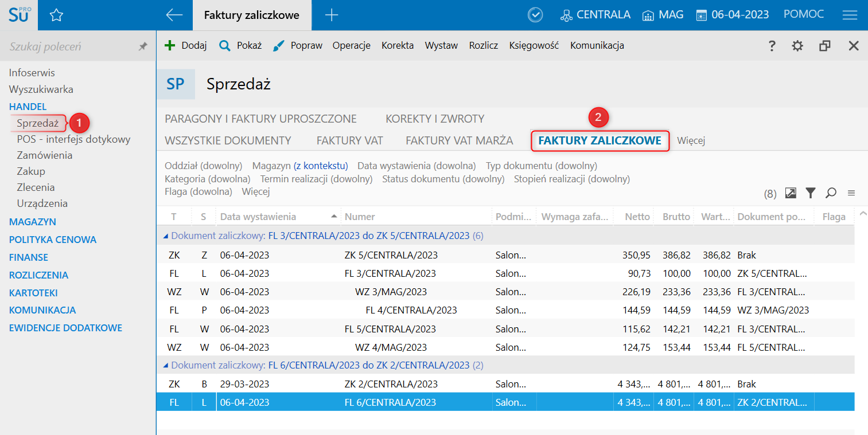Open Kategoria (dowolna) filter
Viewport: 868px width, 435px height.
208,179
